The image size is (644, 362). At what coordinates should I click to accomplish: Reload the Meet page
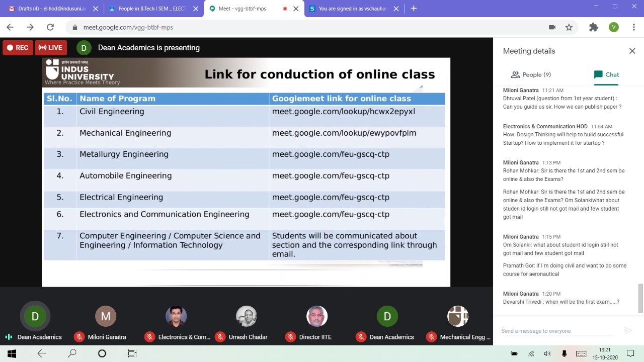[x=50, y=27]
